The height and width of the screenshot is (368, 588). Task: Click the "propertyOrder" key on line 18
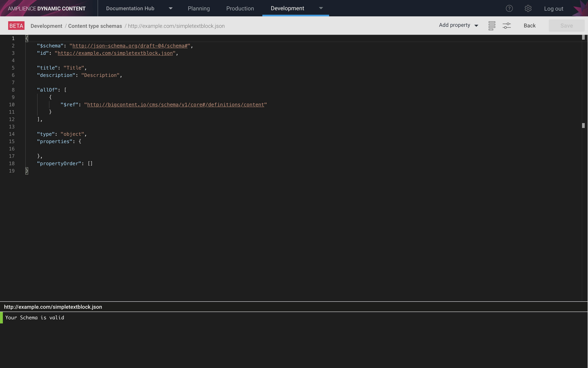pyautogui.click(x=59, y=163)
